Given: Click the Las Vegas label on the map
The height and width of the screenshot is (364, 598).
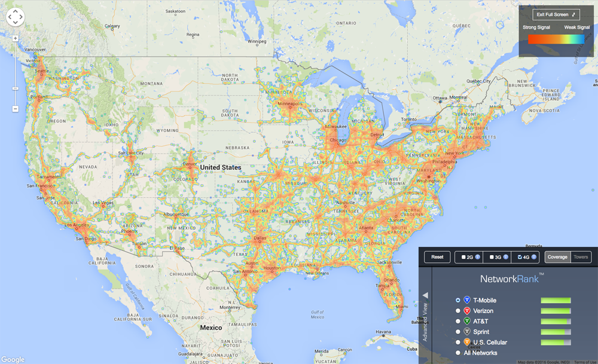Looking at the screenshot, I should pyautogui.click(x=103, y=203).
